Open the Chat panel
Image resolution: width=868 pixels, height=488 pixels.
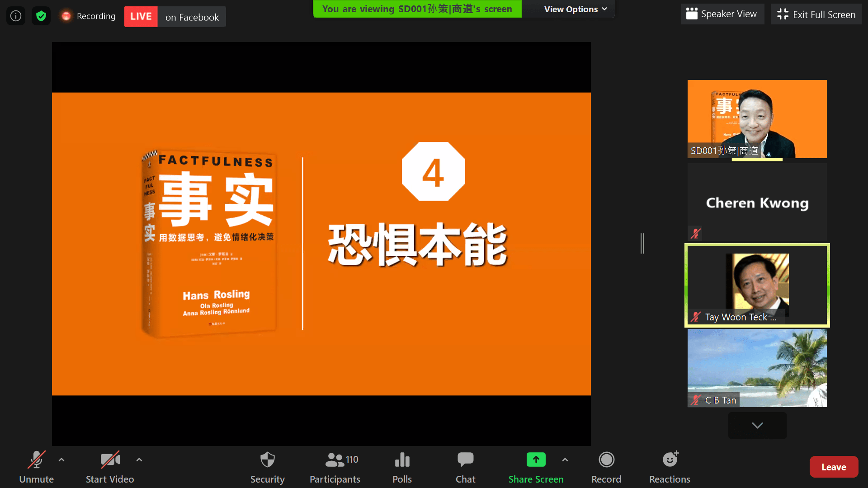click(x=465, y=467)
